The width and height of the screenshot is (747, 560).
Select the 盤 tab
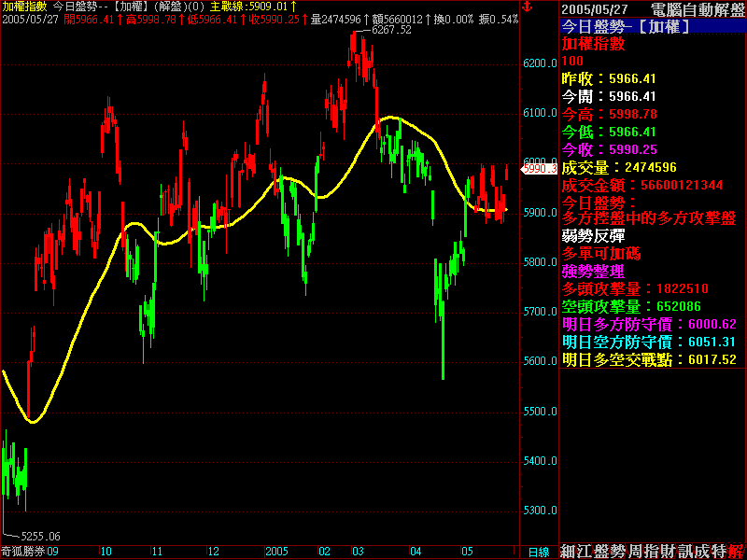(x=601, y=552)
